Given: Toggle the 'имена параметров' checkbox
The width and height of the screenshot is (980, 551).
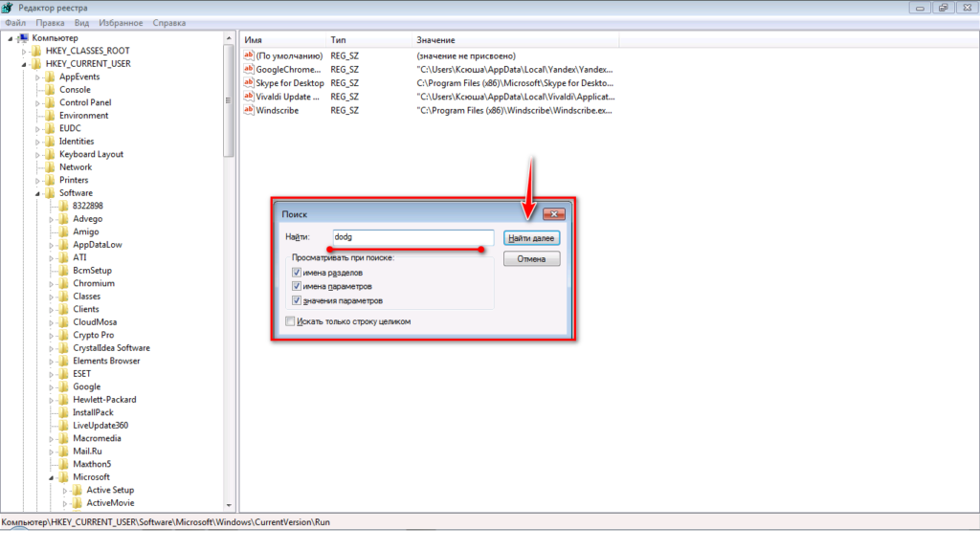Looking at the screenshot, I should point(297,286).
